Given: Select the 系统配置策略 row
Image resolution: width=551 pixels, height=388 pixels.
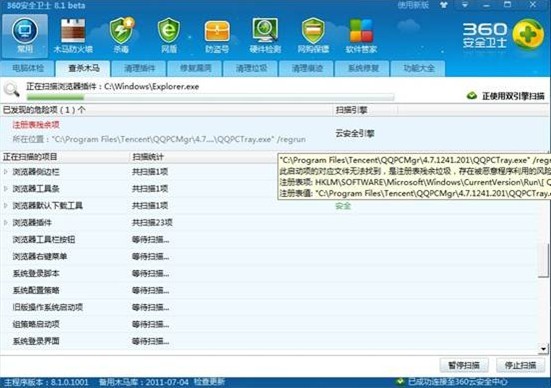Looking at the screenshot, I should 36,290.
